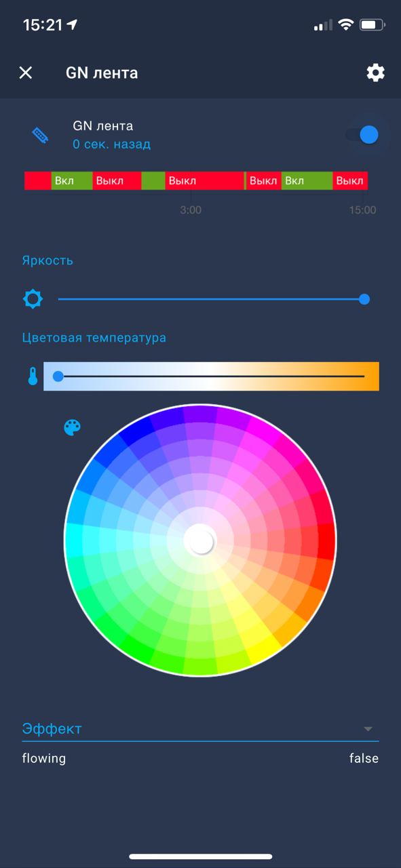The height and width of the screenshot is (868, 401).
Task: Click the color temperature slider handle
Action: (x=58, y=376)
